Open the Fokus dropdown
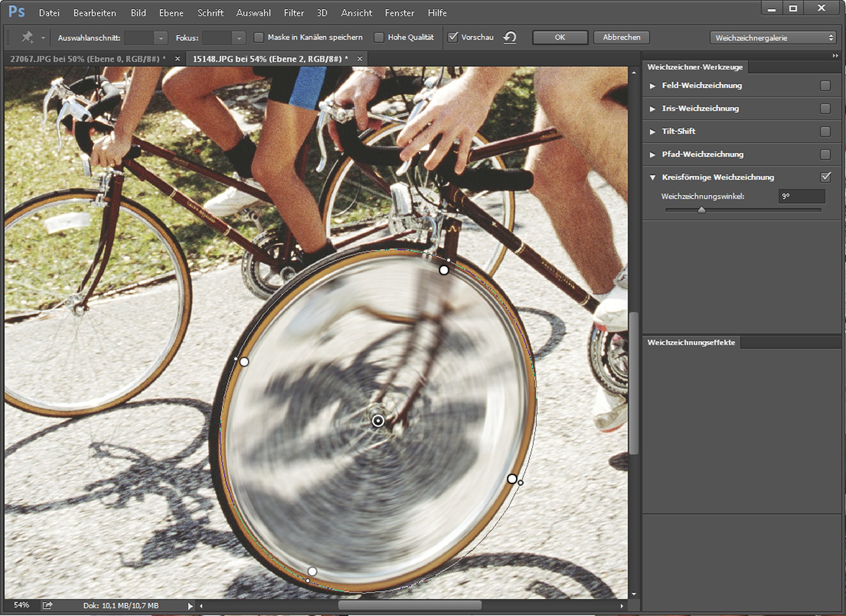The height and width of the screenshot is (616, 846). pyautogui.click(x=239, y=38)
